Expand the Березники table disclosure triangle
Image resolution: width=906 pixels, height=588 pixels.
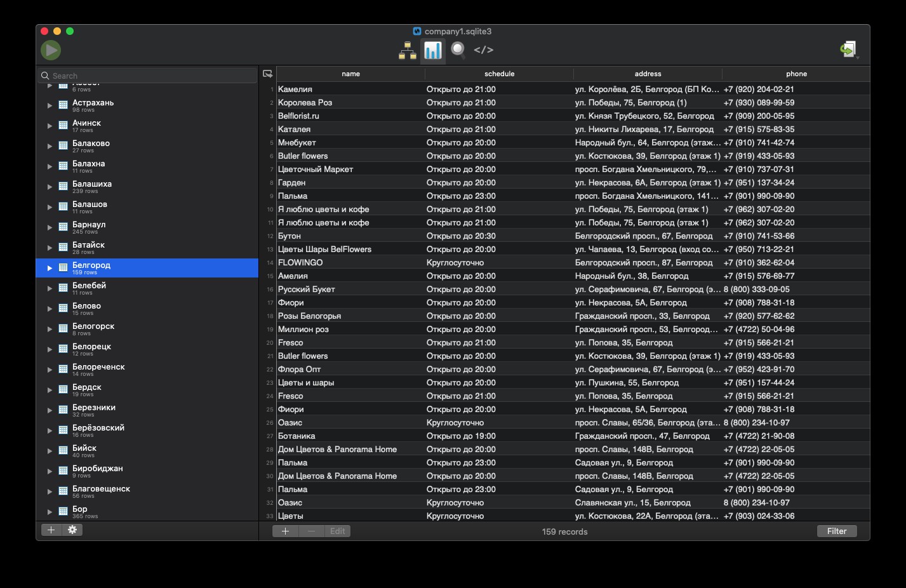50,410
